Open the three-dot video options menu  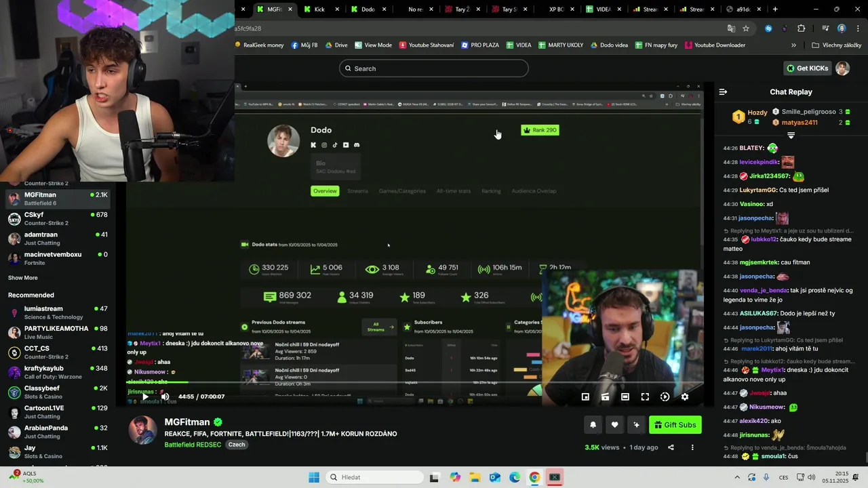[x=692, y=447]
